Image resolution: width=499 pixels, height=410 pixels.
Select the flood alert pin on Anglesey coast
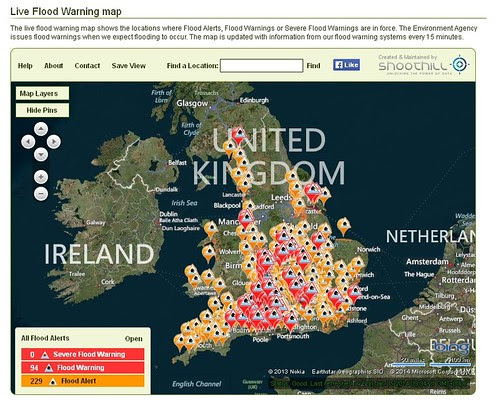point(211,229)
